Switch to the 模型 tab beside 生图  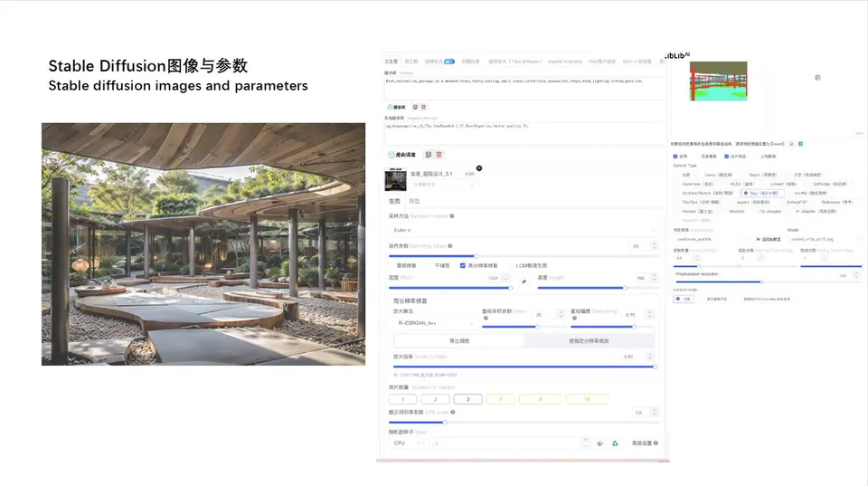414,201
